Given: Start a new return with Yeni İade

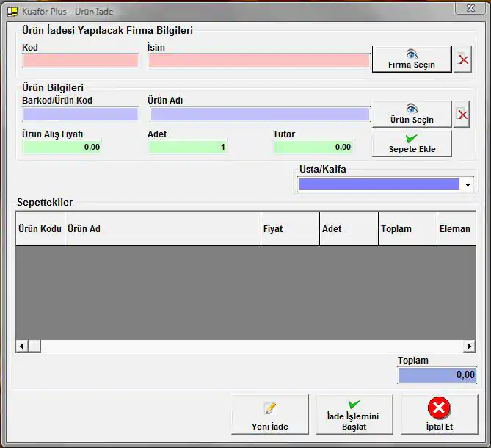Looking at the screenshot, I should pyautogui.click(x=269, y=416).
